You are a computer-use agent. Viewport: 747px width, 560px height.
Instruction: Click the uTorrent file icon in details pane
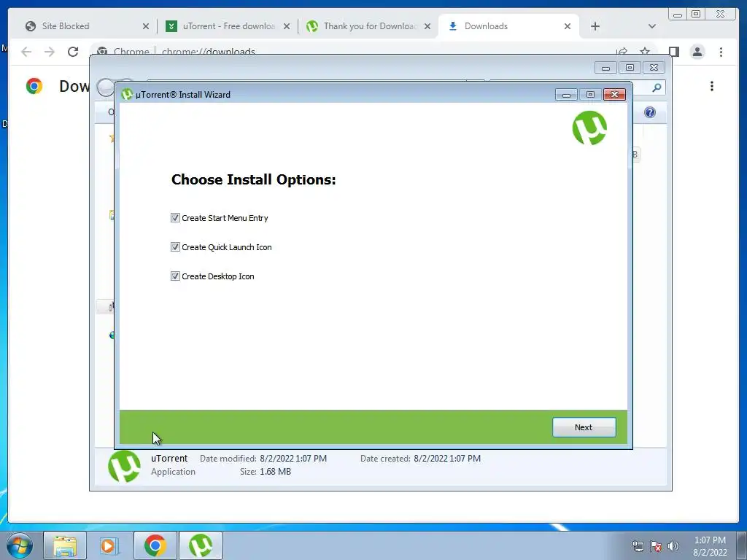pos(124,467)
